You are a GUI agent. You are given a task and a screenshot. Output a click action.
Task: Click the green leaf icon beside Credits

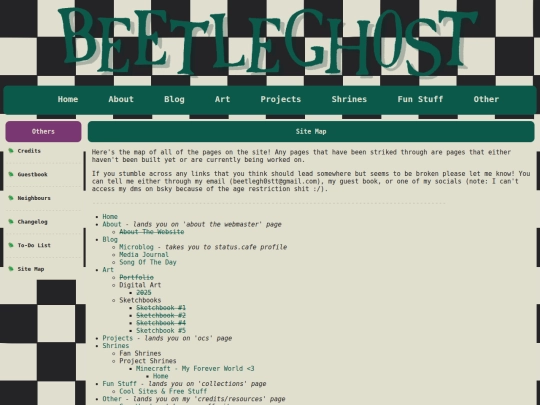pyautogui.click(x=11, y=150)
